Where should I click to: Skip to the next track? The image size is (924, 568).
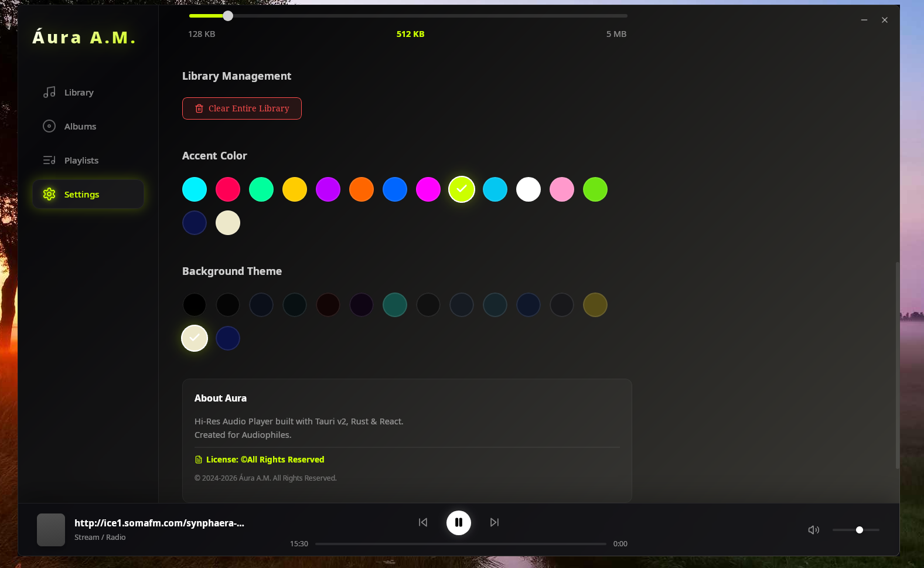(x=495, y=522)
